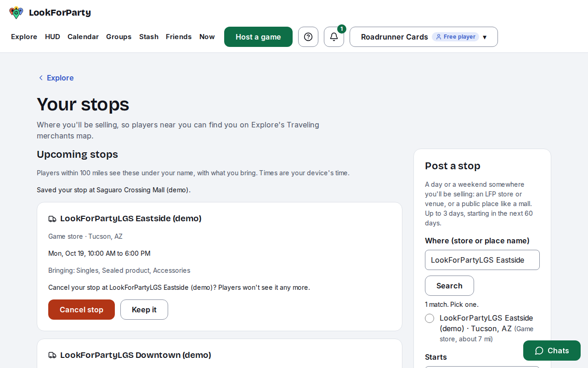Click the LookForParty logo icon
Image resolution: width=588 pixels, height=368 pixels.
(x=16, y=12)
